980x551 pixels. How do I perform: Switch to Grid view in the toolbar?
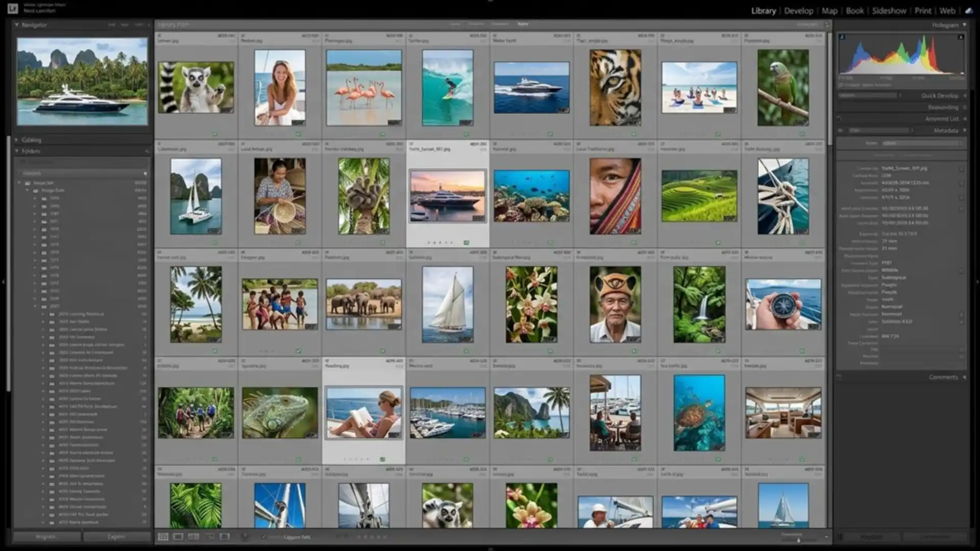pos(163,537)
